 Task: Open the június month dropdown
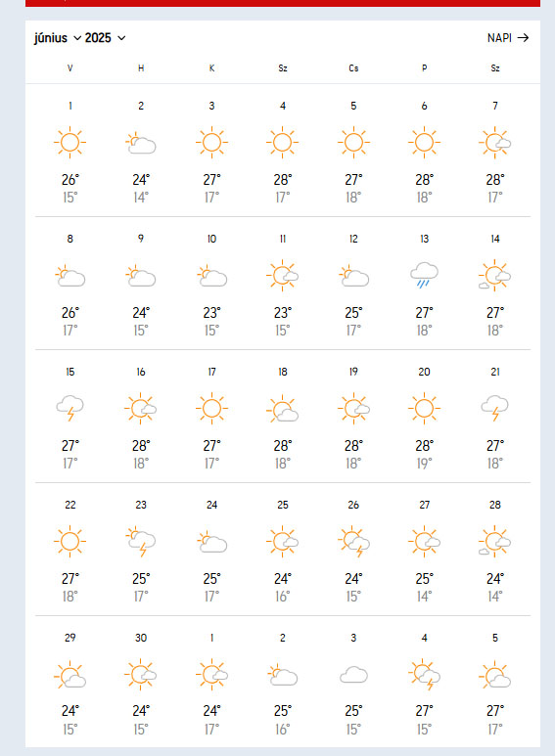(58, 37)
